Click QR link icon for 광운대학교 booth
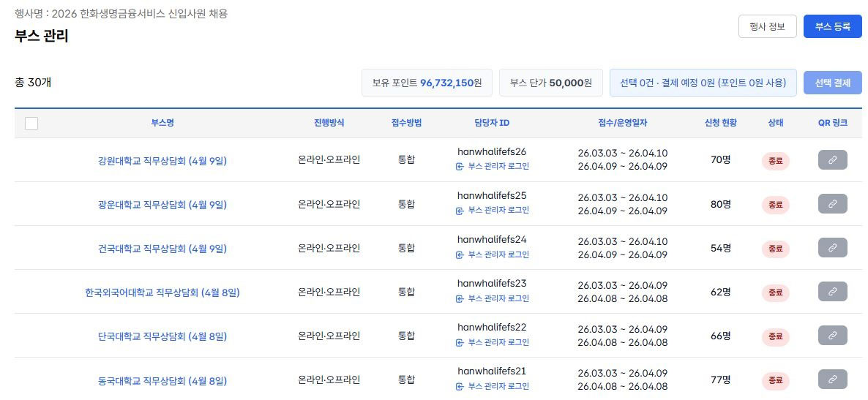This screenshot has height=400, width=868. [832, 204]
